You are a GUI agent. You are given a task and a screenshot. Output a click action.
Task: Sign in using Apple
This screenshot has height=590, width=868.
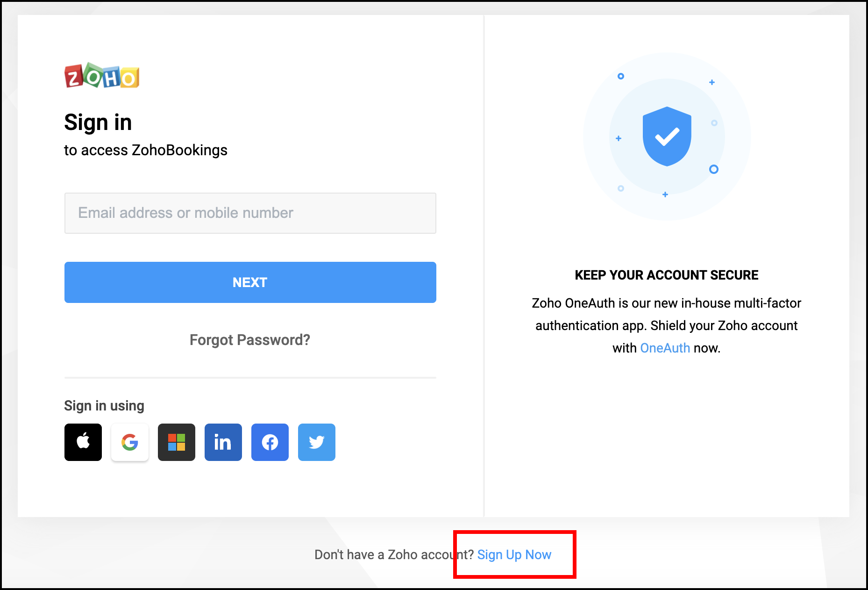(x=83, y=442)
